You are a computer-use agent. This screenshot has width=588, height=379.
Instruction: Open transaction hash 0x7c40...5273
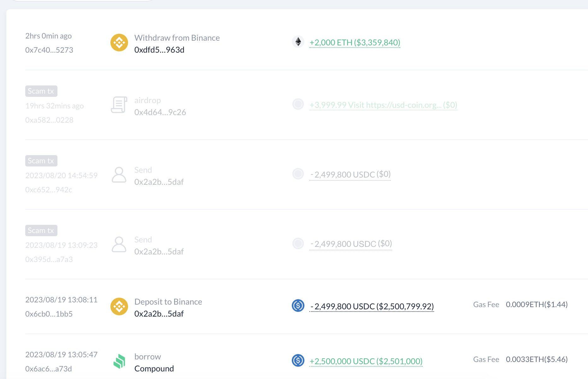pos(49,50)
